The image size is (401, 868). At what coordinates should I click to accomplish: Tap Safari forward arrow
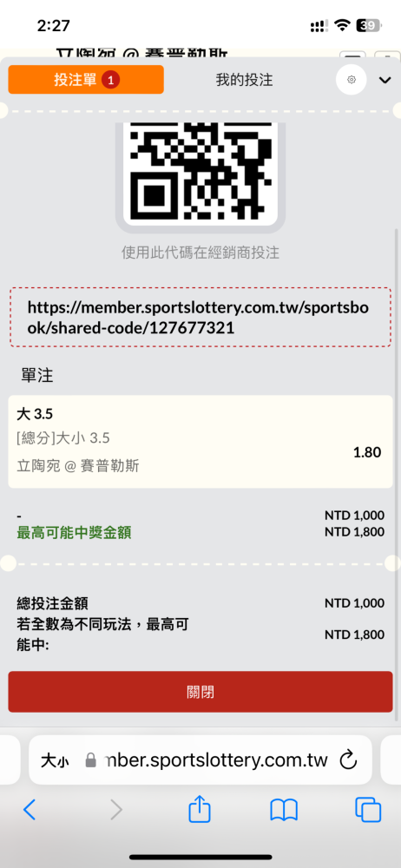pyautogui.click(x=115, y=811)
